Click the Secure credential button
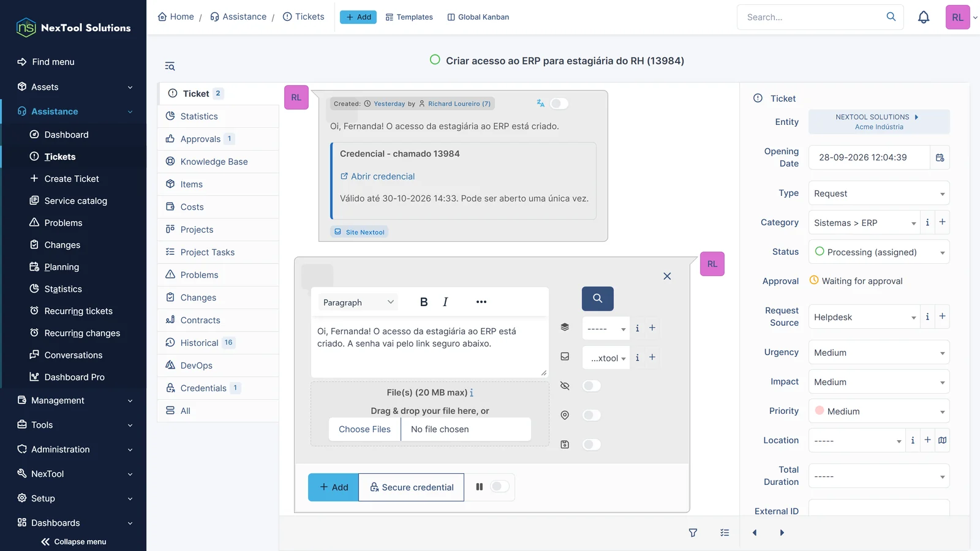The height and width of the screenshot is (551, 980). 411,487
